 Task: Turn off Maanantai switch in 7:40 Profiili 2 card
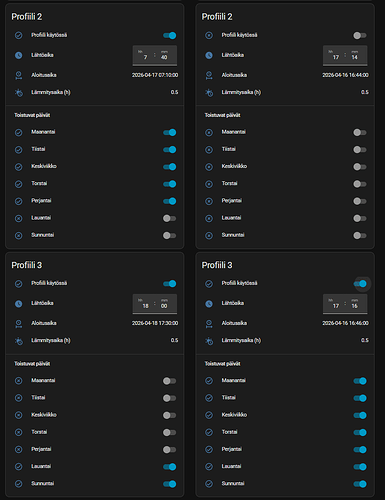click(x=170, y=133)
